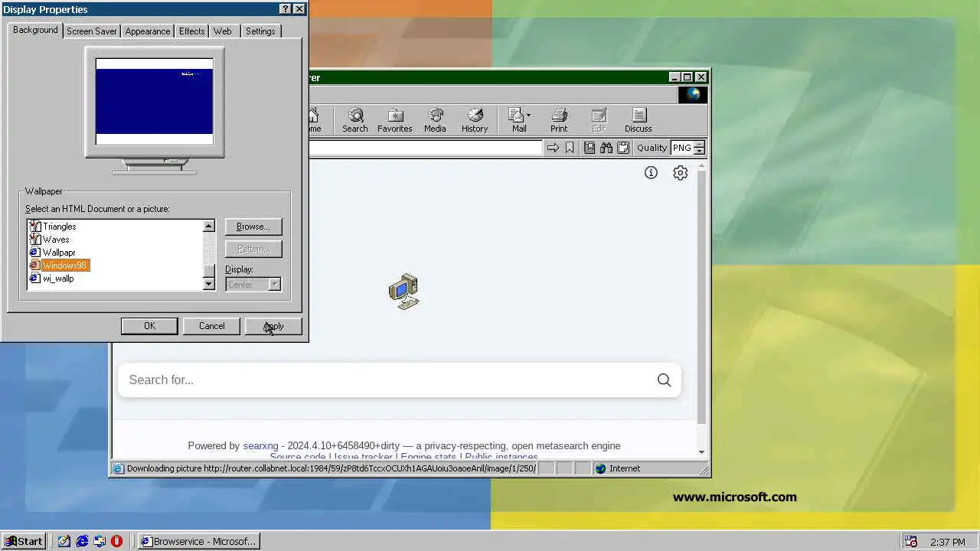Image resolution: width=980 pixels, height=551 pixels.
Task: Click the Internet zone icon in status bar
Action: click(601, 468)
